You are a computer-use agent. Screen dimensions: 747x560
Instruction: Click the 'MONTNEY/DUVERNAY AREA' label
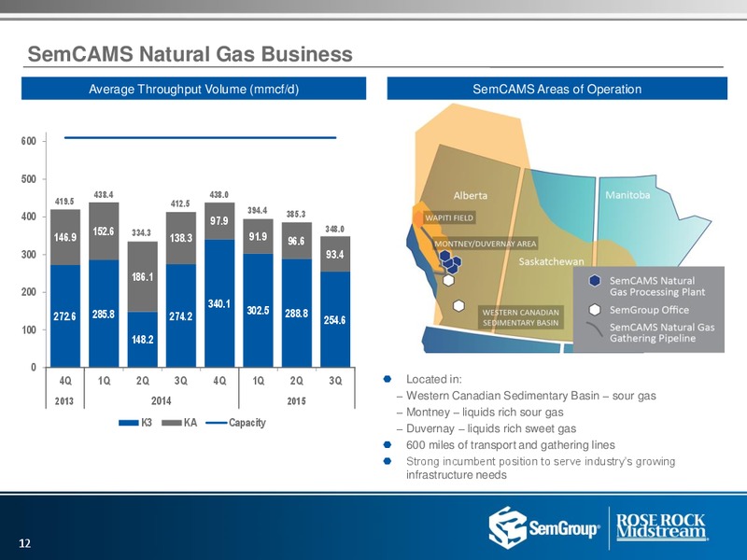[486, 244]
